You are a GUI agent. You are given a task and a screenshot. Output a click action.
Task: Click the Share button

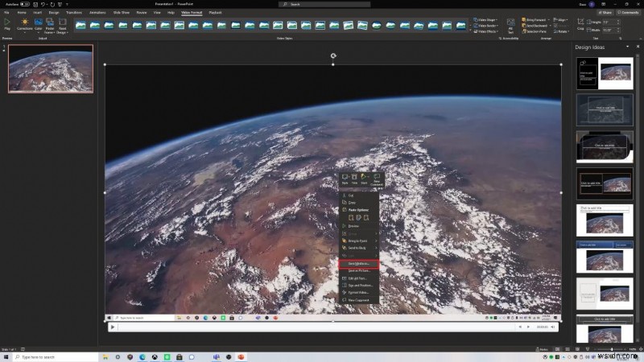click(605, 13)
